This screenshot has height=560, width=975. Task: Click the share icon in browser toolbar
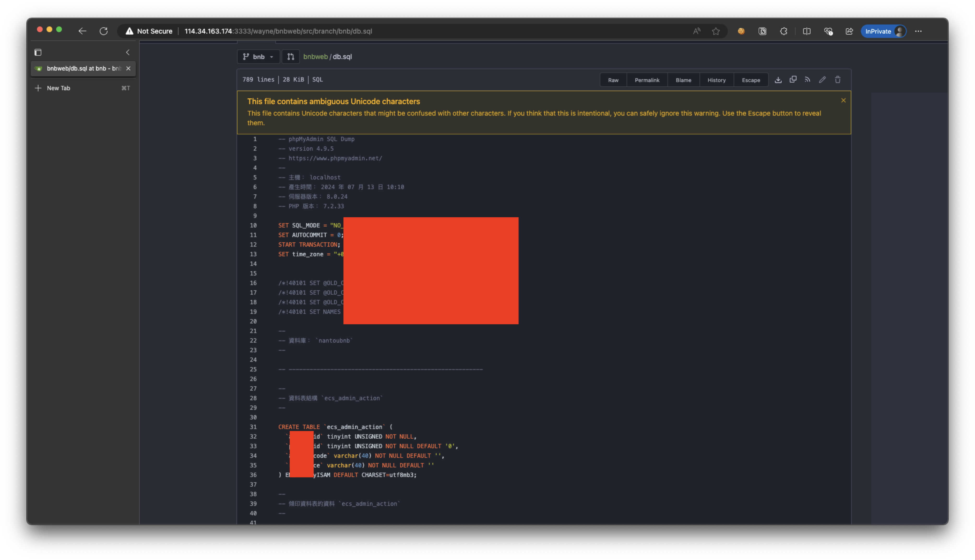[x=849, y=31]
